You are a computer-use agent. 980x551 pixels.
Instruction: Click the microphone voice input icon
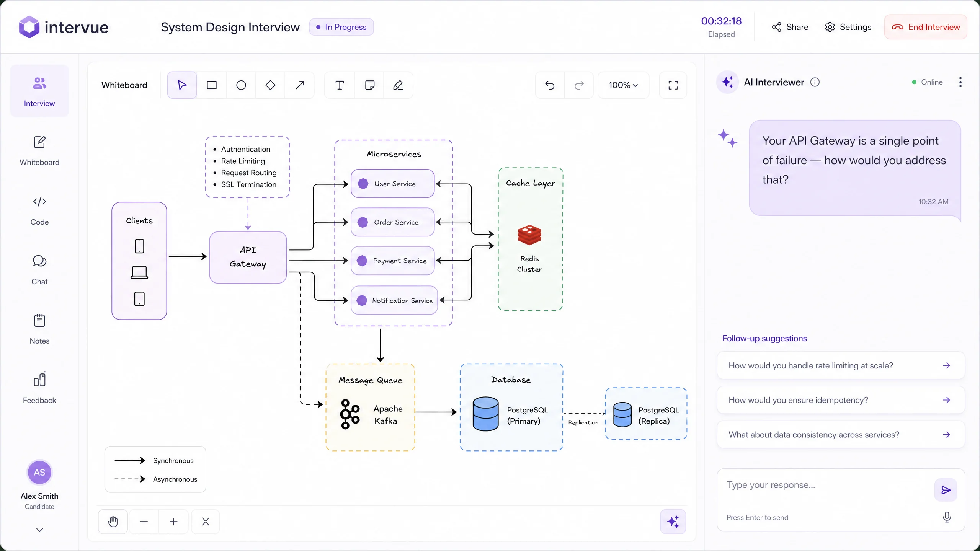(x=947, y=517)
